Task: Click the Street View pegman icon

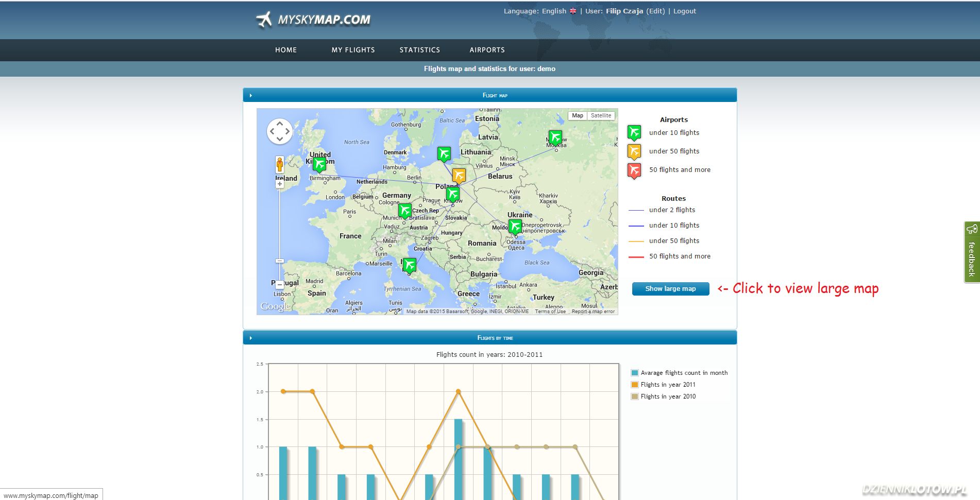Action: pyautogui.click(x=279, y=165)
